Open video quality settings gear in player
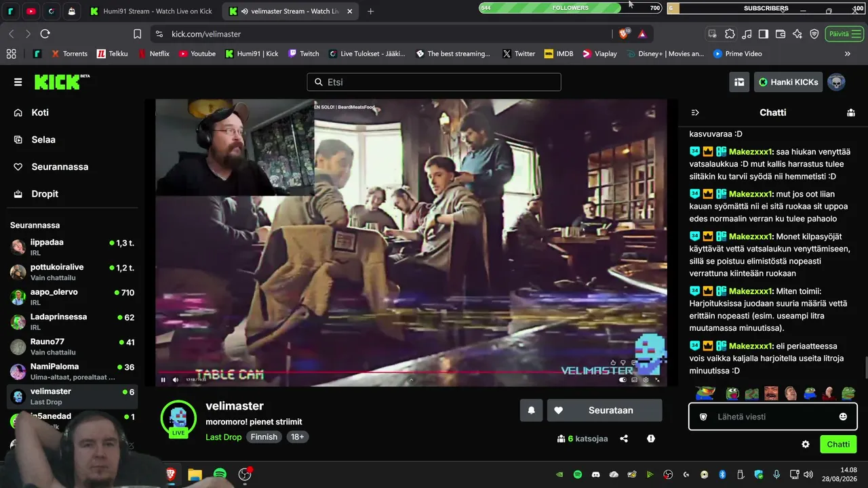The image size is (868, 488). click(646, 380)
